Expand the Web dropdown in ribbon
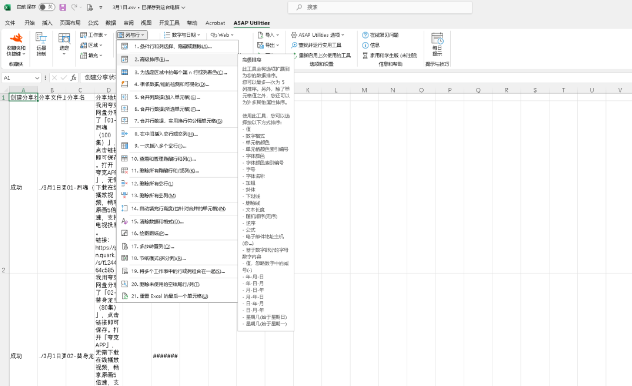This screenshot has height=386, width=632. [222, 35]
